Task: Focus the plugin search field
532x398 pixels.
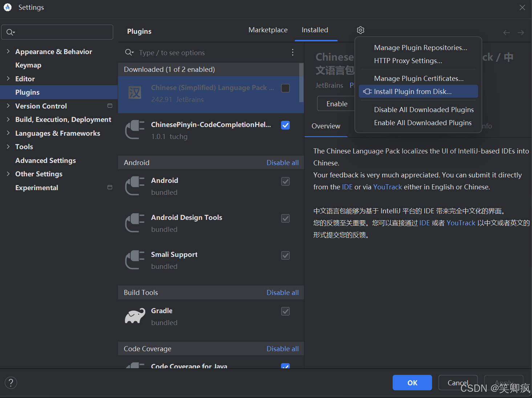Action: [x=211, y=53]
